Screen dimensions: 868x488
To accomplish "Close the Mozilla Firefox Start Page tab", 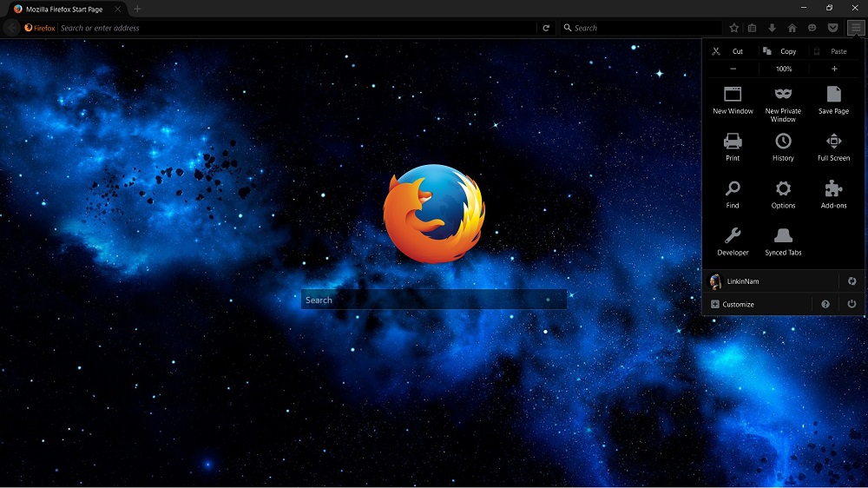I will (x=117, y=9).
